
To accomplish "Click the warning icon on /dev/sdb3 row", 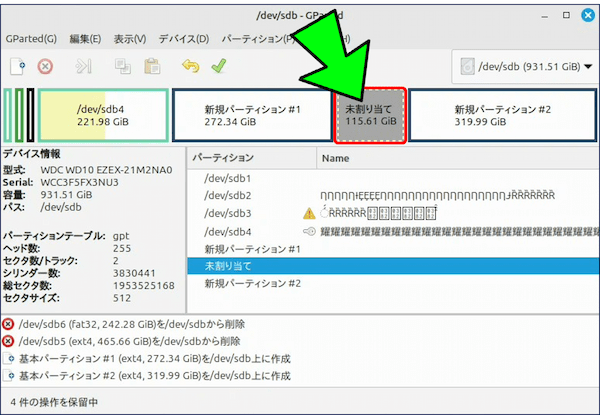I will pos(309,214).
